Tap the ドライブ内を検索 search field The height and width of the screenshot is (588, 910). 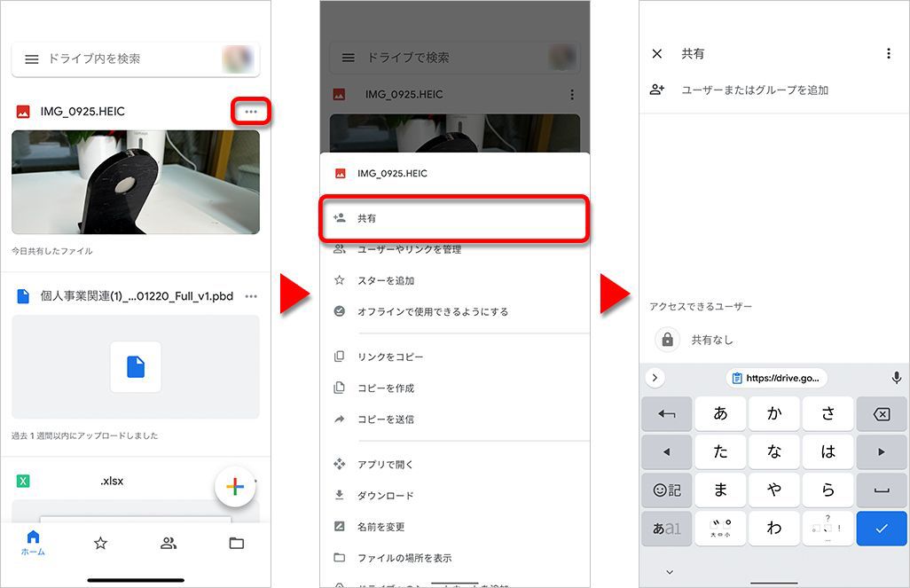coord(135,59)
